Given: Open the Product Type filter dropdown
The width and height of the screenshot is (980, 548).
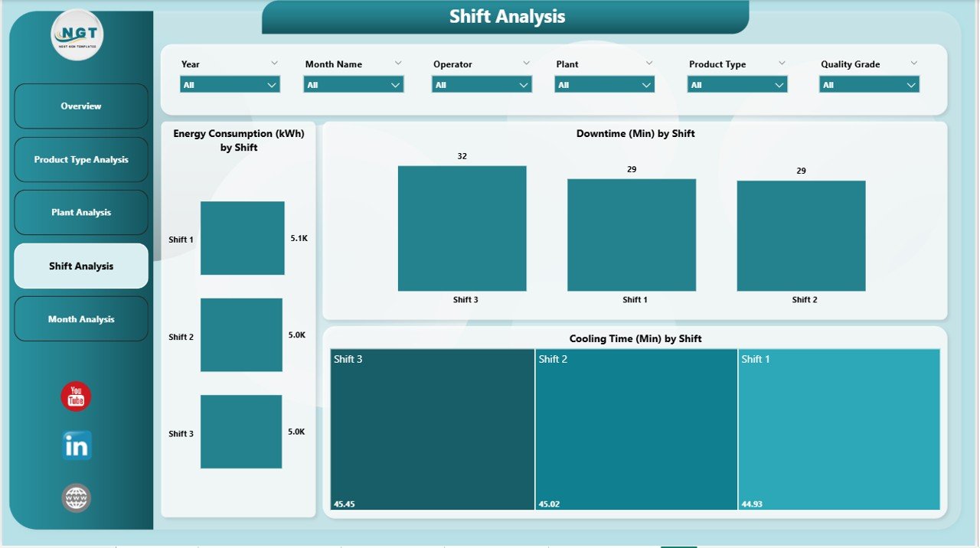Looking at the screenshot, I should pyautogui.click(x=737, y=84).
